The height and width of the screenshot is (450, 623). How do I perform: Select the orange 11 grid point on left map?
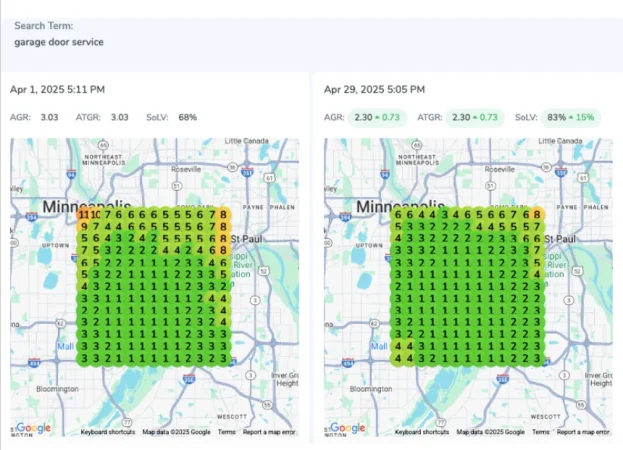pyautogui.click(x=83, y=215)
